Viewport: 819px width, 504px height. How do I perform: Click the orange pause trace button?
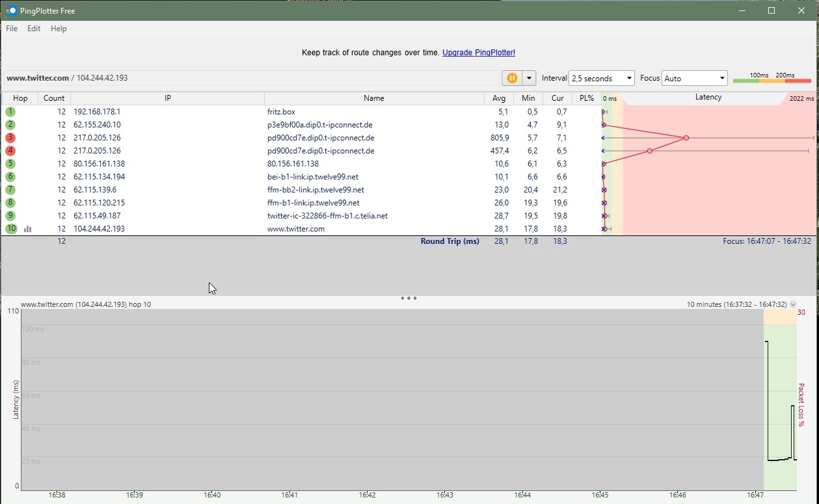coord(512,78)
